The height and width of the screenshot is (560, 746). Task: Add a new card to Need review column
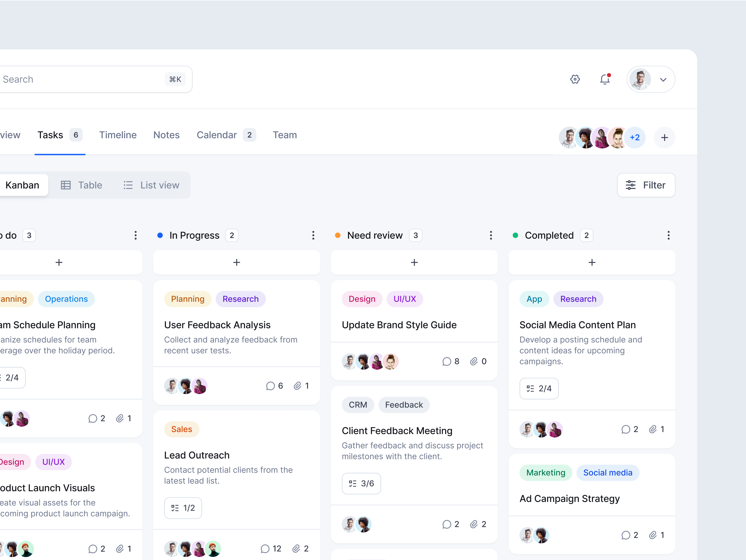point(414,262)
